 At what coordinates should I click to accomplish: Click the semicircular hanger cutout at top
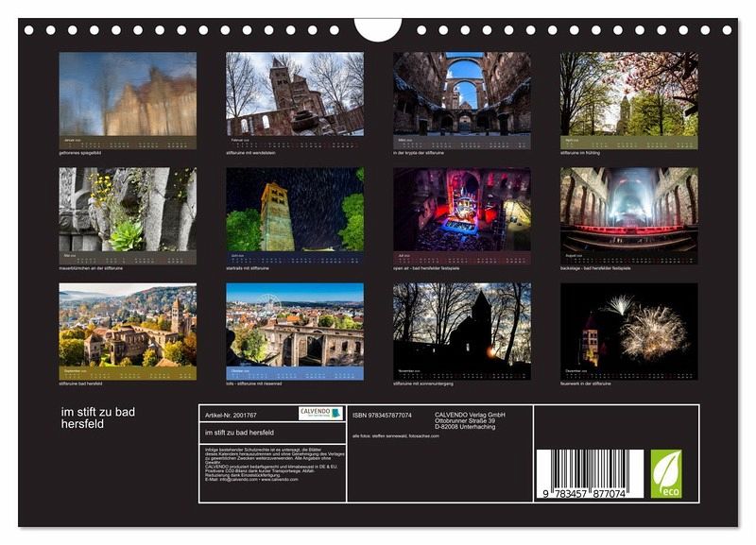point(377,29)
